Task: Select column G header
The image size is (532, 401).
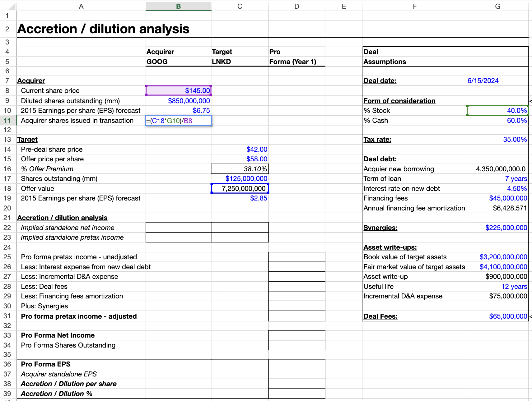Action: coord(497,6)
